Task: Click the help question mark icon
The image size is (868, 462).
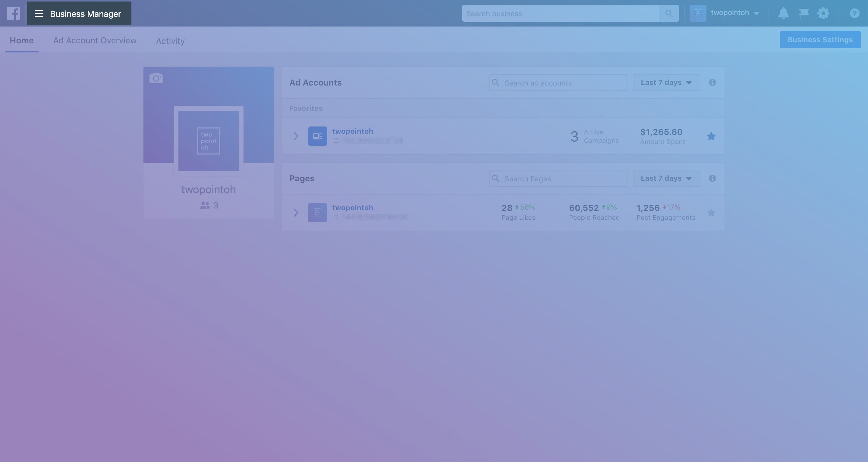Action: (854, 14)
